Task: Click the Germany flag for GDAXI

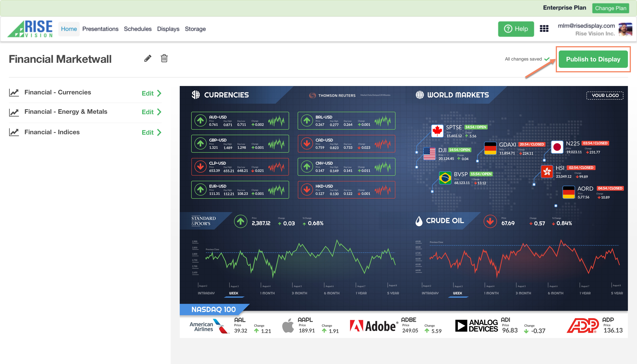Action: [x=490, y=148]
